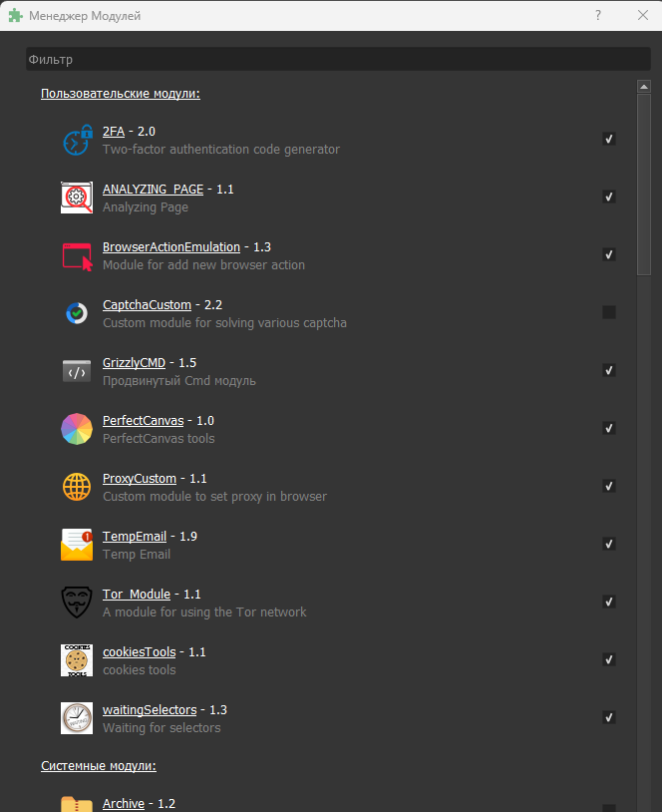
Task: Click the waitingSelectors clock icon
Action: [77, 718]
